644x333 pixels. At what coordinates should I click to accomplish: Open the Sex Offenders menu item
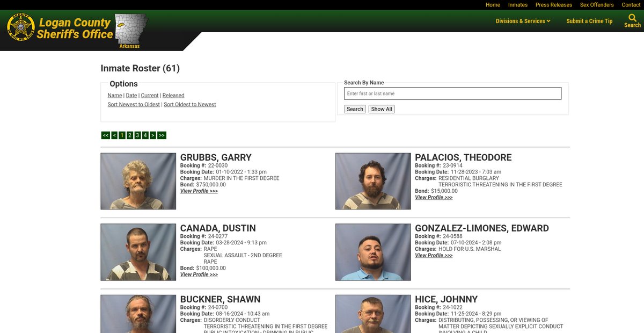597,5
